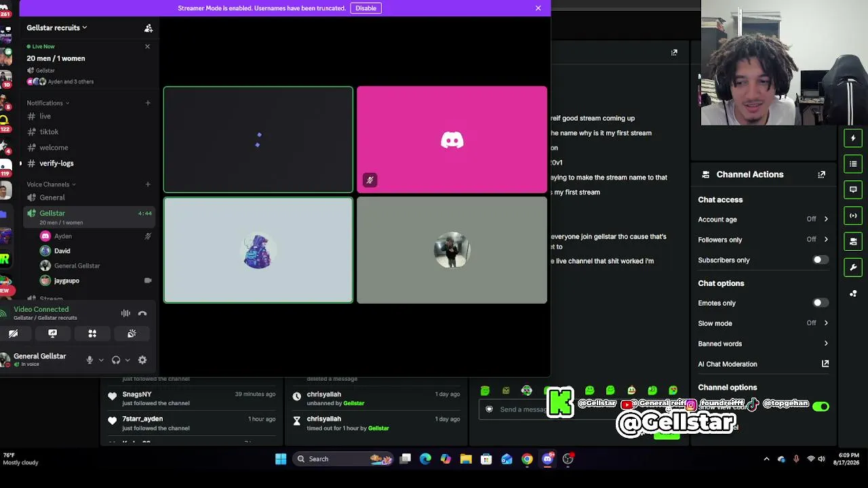Open Kick chat panel icon
868x488 pixels.
coord(853,190)
